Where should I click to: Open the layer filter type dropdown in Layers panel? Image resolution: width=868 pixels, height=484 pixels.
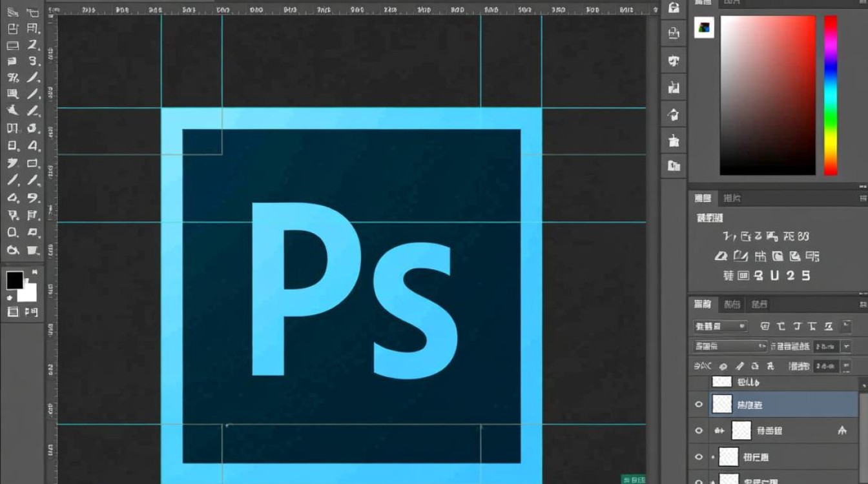pyautogui.click(x=720, y=327)
